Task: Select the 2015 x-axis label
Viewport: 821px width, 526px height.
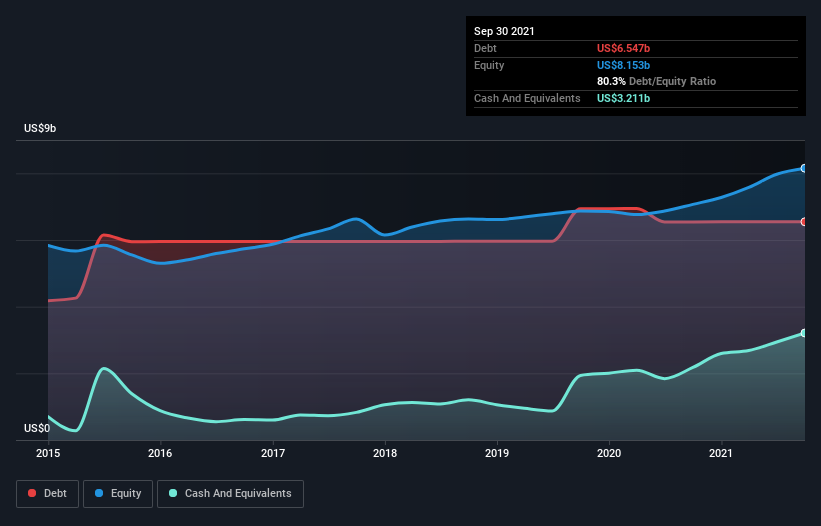Action: coord(48,453)
